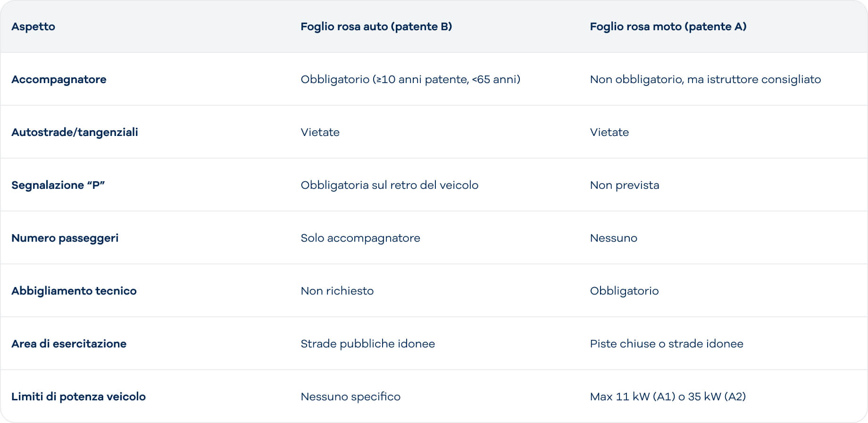Select the "Limiti di potenza veicolo" label
Screen dimensions: 868x423
tap(78, 397)
